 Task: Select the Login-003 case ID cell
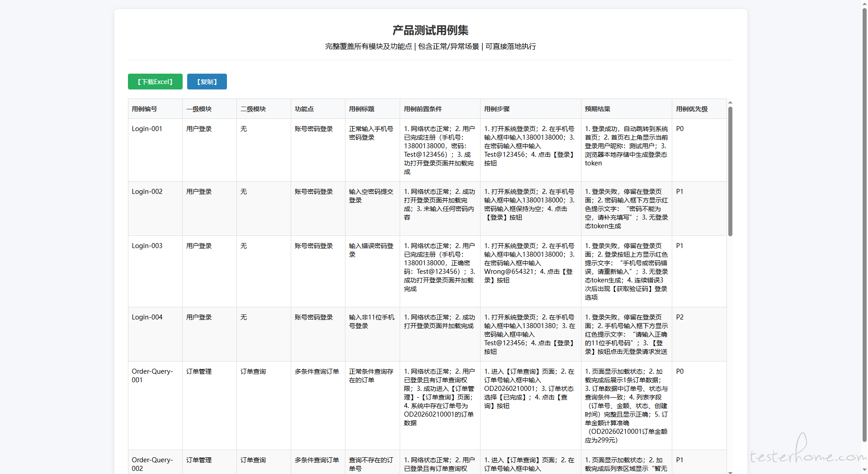[x=147, y=246]
